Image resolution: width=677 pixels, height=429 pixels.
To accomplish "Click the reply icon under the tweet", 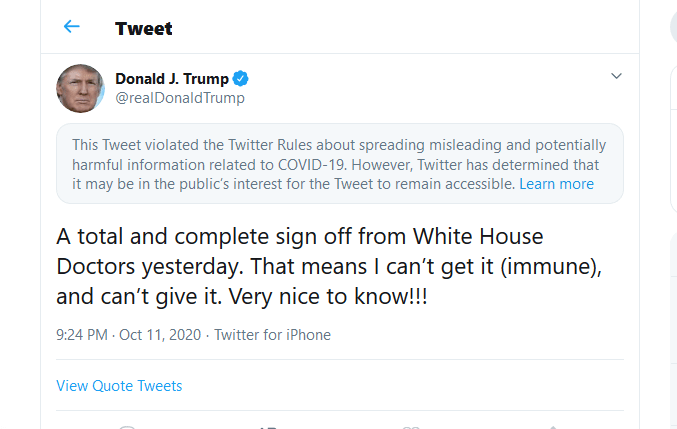I will pyautogui.click(x=127, y=426).
